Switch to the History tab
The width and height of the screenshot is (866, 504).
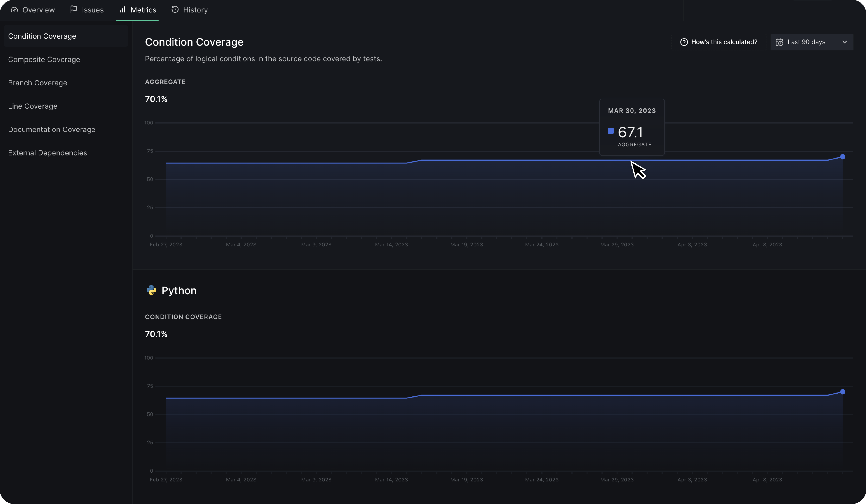tap(190, 10)
